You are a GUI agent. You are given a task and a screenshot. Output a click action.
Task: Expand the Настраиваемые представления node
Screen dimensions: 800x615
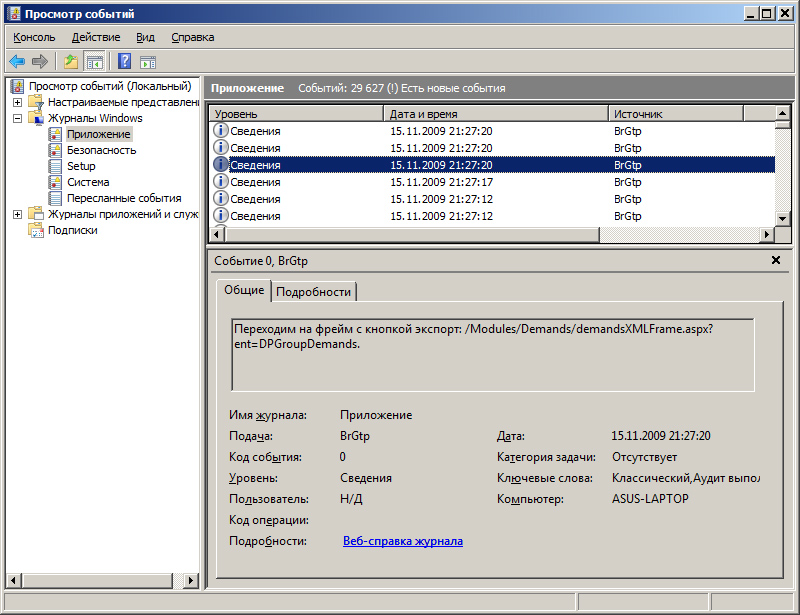[x=17, y=102]
